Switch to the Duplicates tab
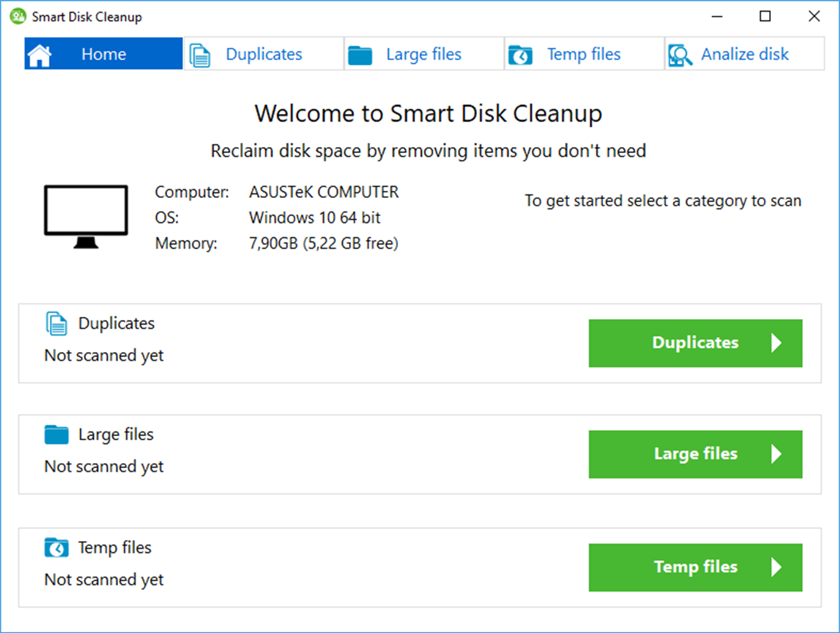The height and width of the screenshot is (633, 840). [263, 53]
